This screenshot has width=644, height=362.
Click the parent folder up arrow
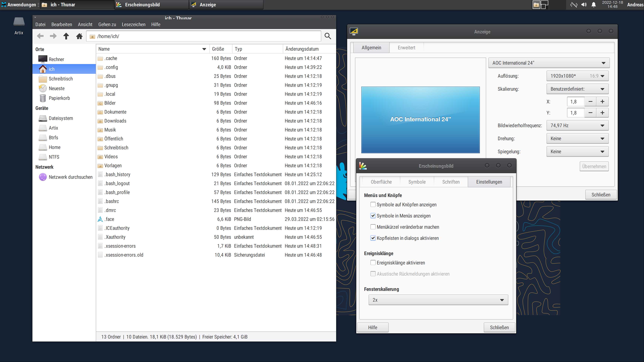pyautogui.click(x=66, y=36)
